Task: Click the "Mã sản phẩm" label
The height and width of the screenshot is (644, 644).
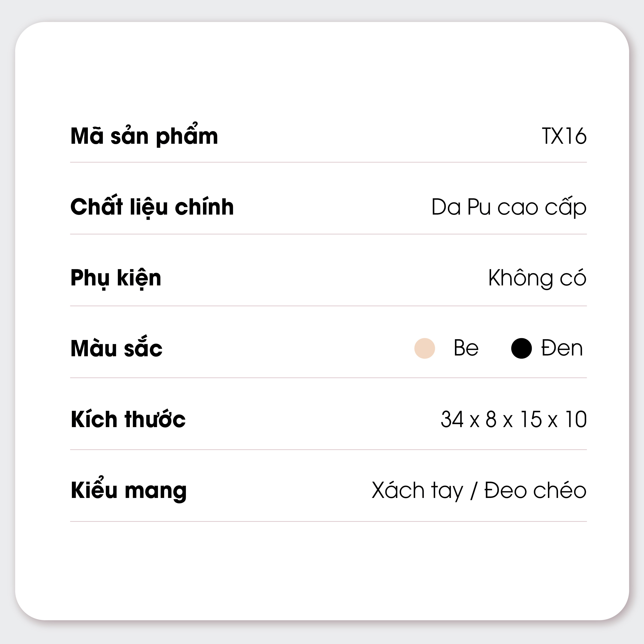Action: [x=144, y=136]
